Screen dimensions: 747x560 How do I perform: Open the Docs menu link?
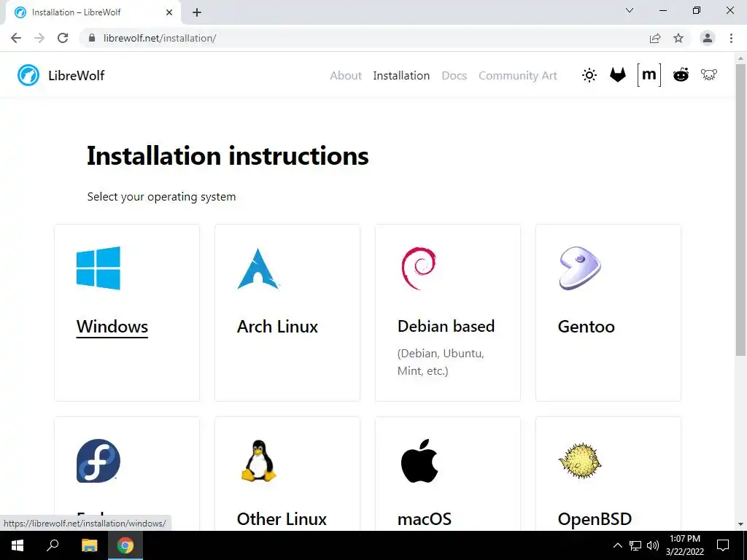[x=454, y=76]
